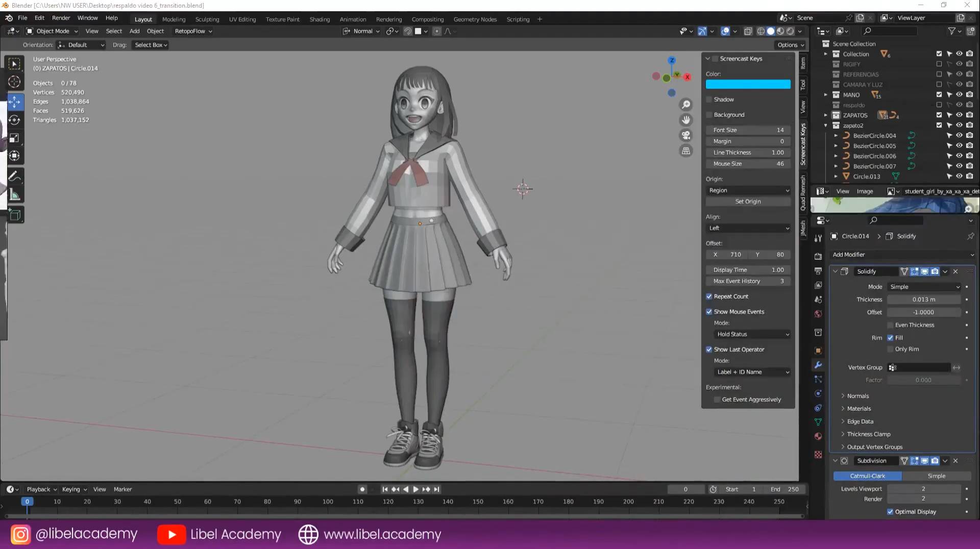Activate the Rotate tool
Image resolution: width=980 pixels, height=549 pixels.
click(x=15, y=120)
